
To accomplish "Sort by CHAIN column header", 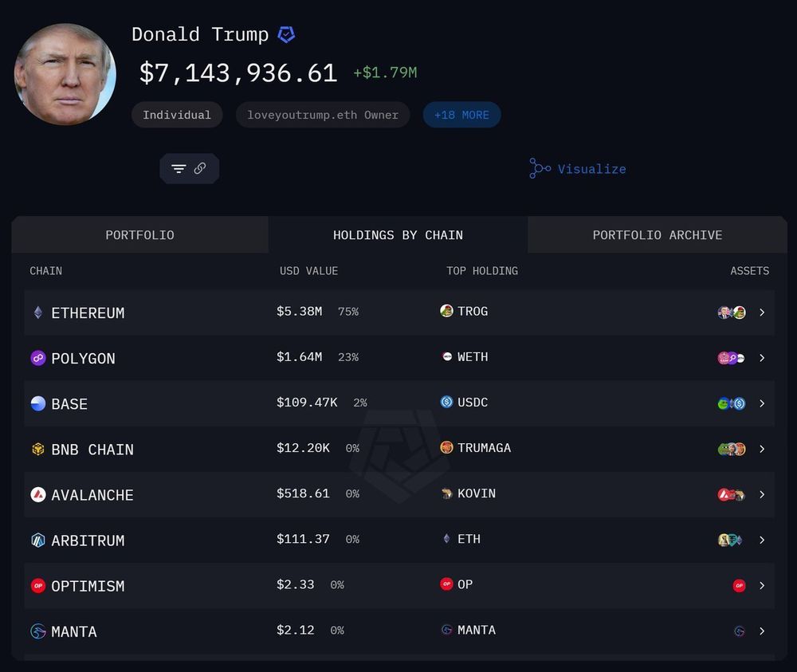I will tap(45, 271).
